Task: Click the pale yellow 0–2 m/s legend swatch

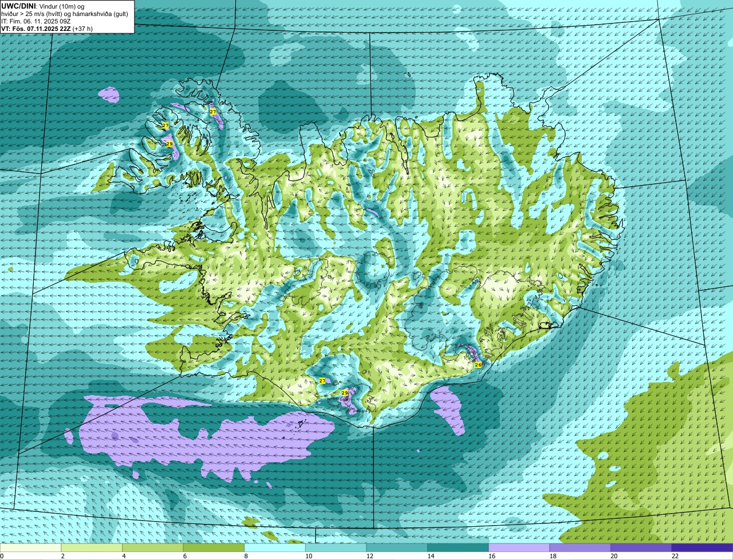Action: [x=30, y=548]
